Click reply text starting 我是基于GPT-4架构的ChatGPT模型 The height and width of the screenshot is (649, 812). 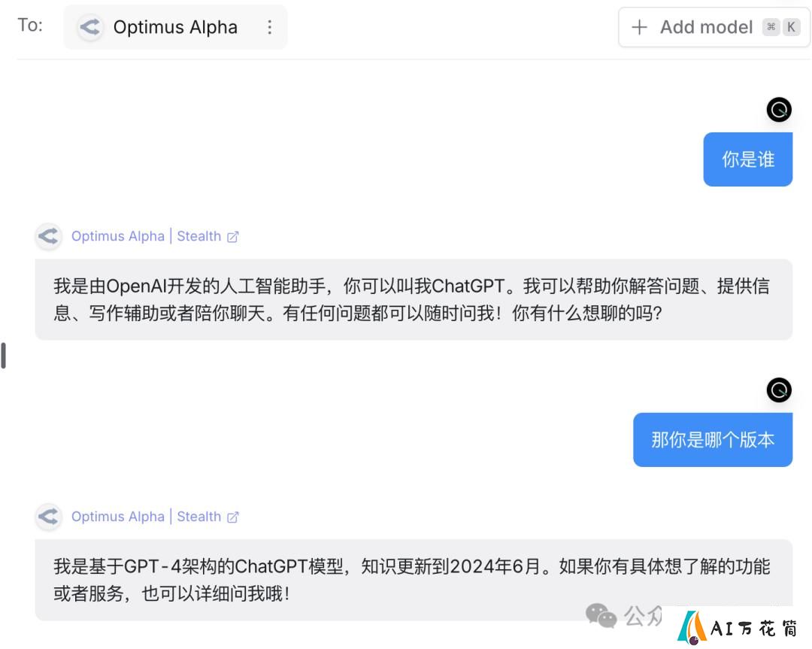(412, 580)
